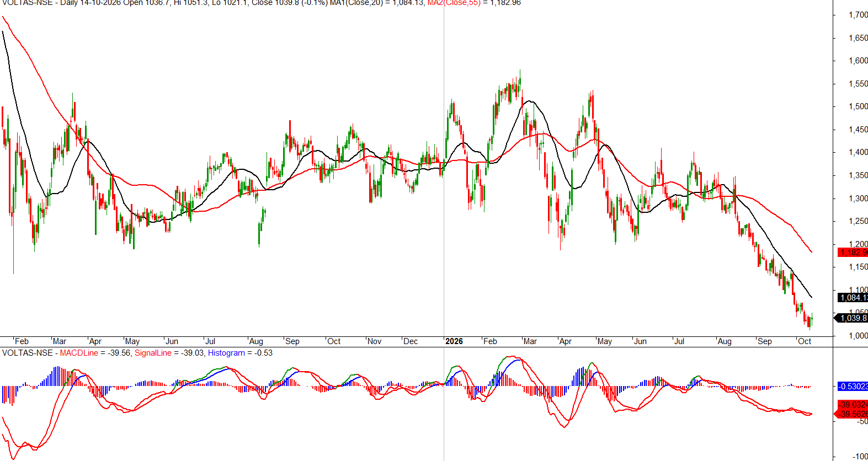The width and height of the screenshot is (868, 461).
Task: Click the 1,500 price axis label
Action: point(858,106)
